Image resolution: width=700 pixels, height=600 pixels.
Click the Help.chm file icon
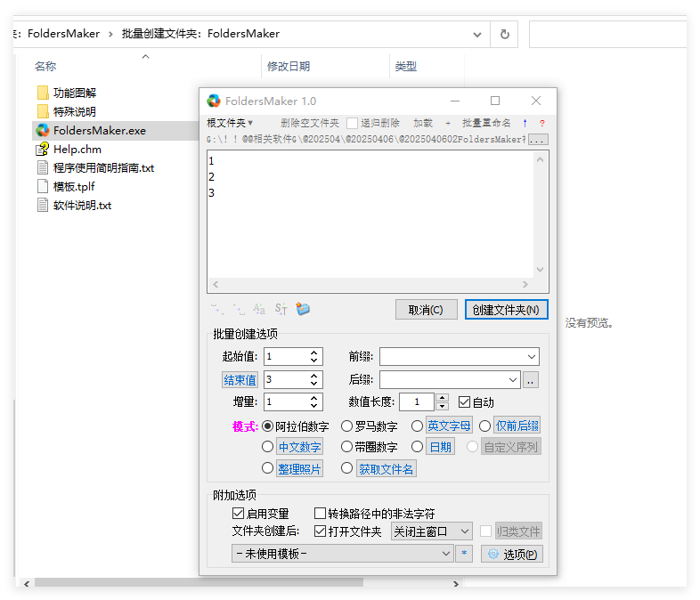click(x=43, y=149)
